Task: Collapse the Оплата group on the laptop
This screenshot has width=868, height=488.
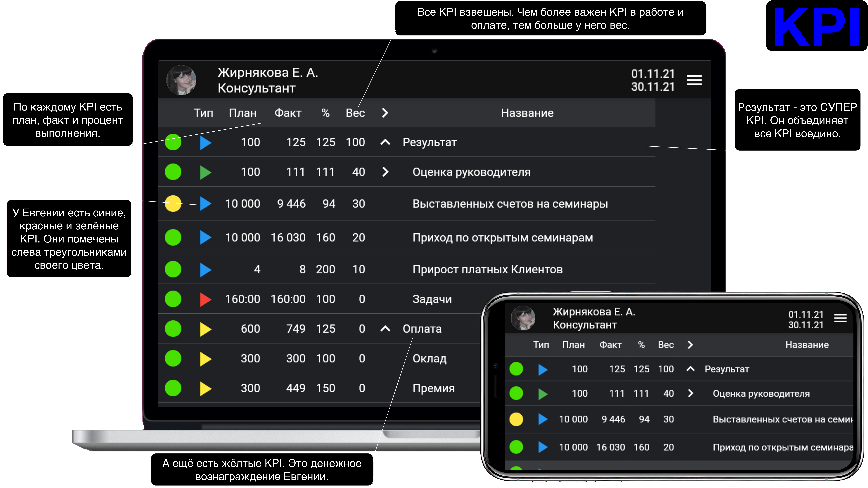Action: point(385,329)
